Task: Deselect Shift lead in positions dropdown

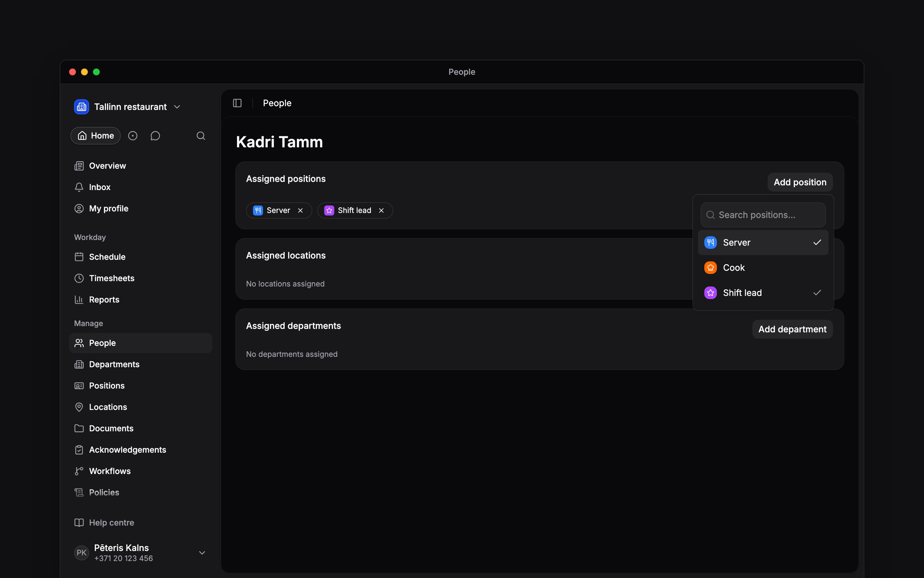Action: (x=763, y=293)
